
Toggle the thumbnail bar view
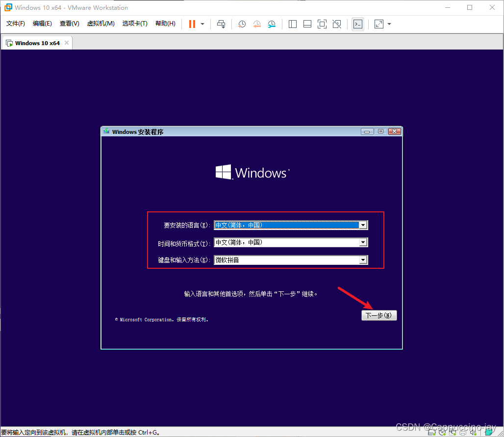(x=307, y=24)
